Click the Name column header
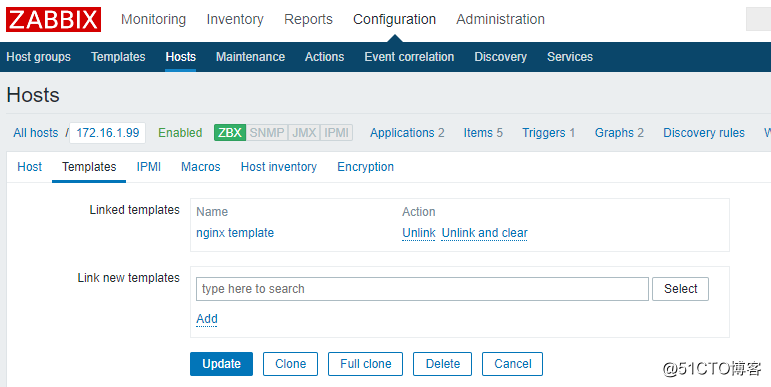This screenshot has height=387, width=771. tap(212, 212)
